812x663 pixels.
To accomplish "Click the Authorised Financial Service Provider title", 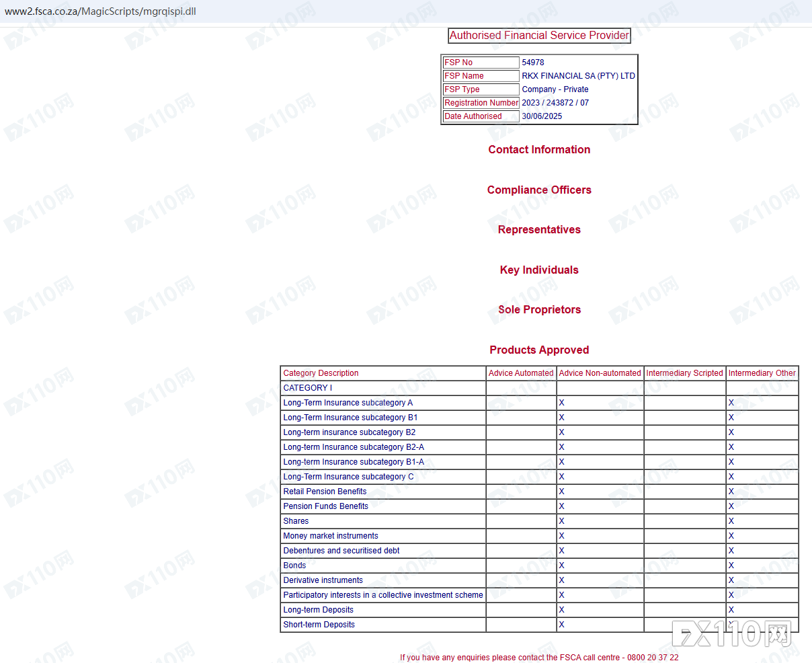I will 540,36.
